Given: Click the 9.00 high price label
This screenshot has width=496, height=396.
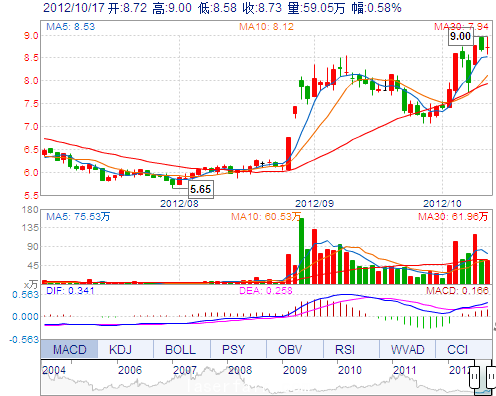Looking at the screenshot, I should click(460, 36).
